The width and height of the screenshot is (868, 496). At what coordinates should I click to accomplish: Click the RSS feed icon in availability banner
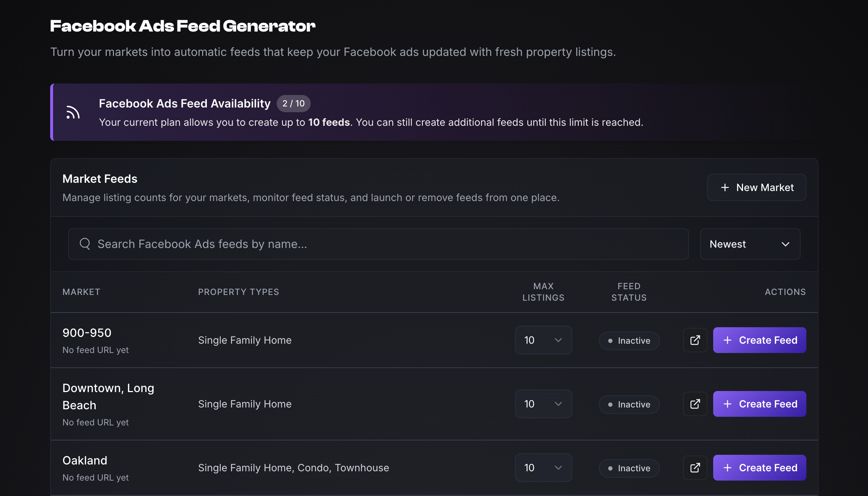coord(73,112)
